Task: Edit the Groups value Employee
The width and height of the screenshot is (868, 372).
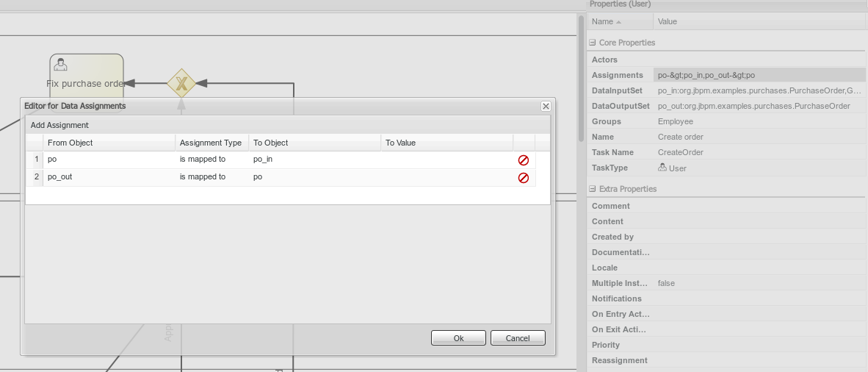Action: (x=759, y=122)
